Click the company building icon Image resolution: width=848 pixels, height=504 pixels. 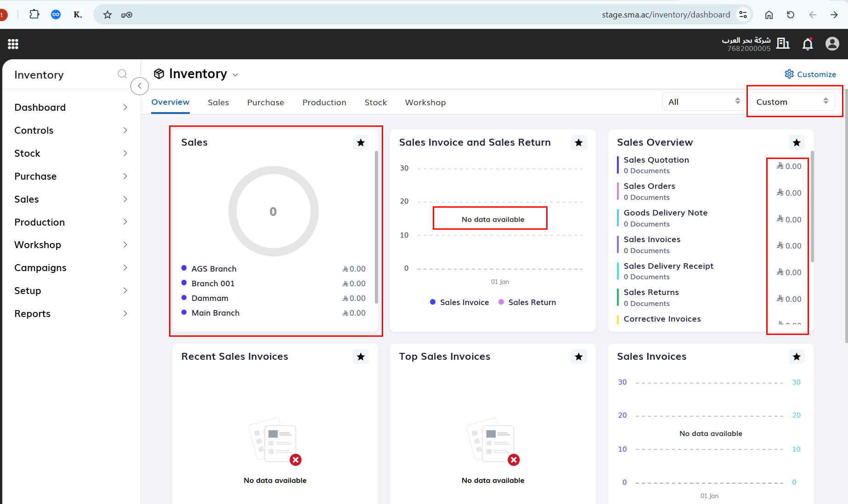(x=783, y=44)
